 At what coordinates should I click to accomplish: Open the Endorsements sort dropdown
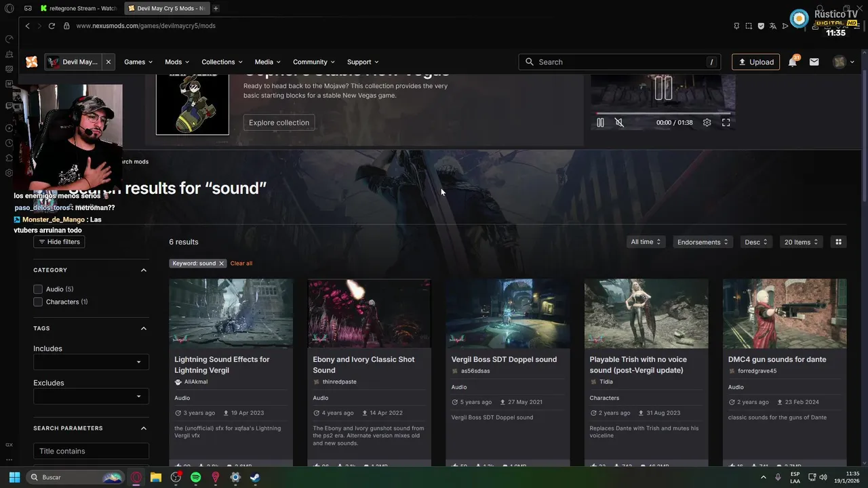click(x=703, y=242)
